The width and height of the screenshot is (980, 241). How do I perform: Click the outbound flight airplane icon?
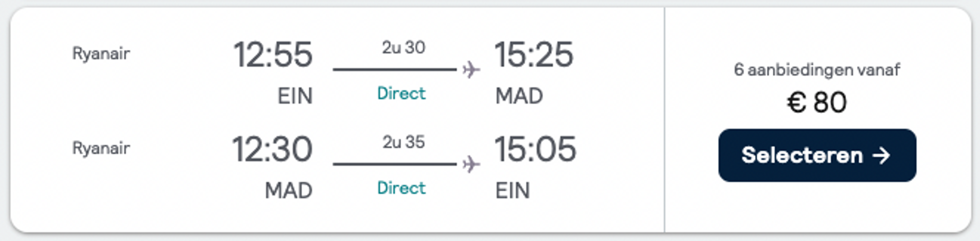471,70
